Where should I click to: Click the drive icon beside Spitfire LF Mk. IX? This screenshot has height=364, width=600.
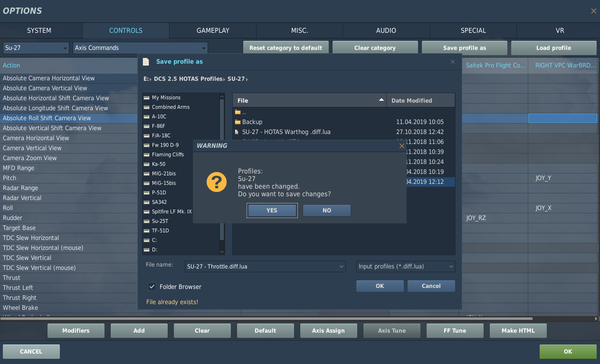(147, 211)
